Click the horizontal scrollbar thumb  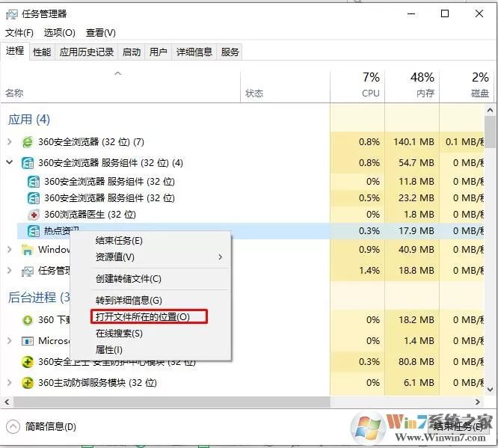pyautogui.click(x=171, y=402)
